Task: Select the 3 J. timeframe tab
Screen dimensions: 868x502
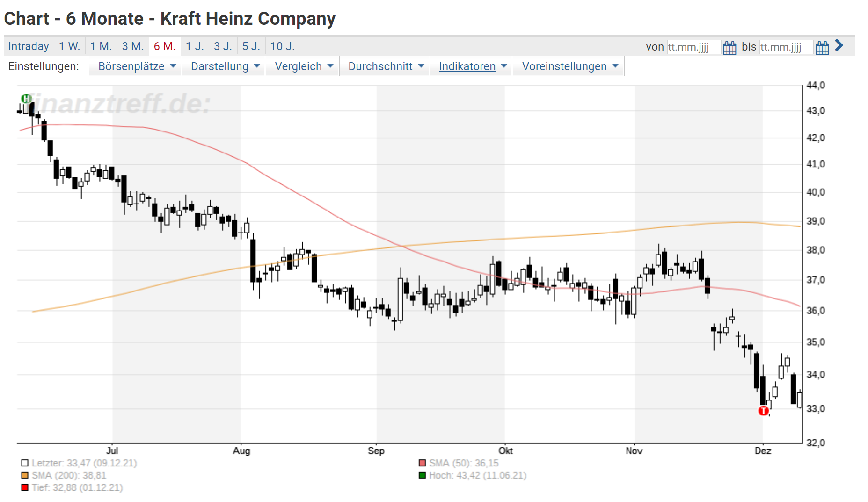Action: [x=223, y=46]
